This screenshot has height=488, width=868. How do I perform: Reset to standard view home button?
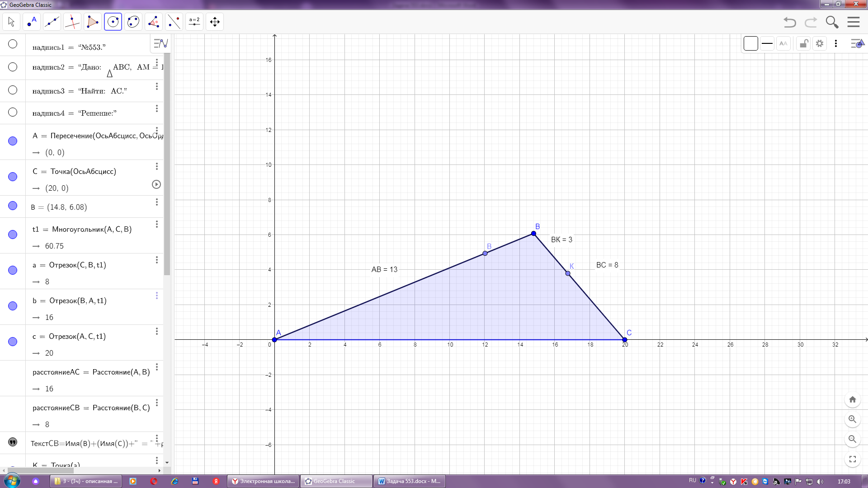coord(853,399)
